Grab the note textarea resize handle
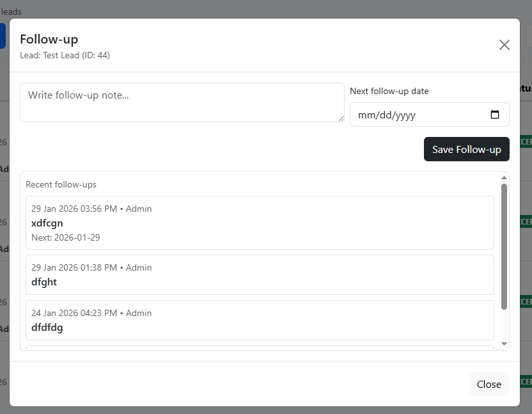532x414 pixels. coord(341,118)
